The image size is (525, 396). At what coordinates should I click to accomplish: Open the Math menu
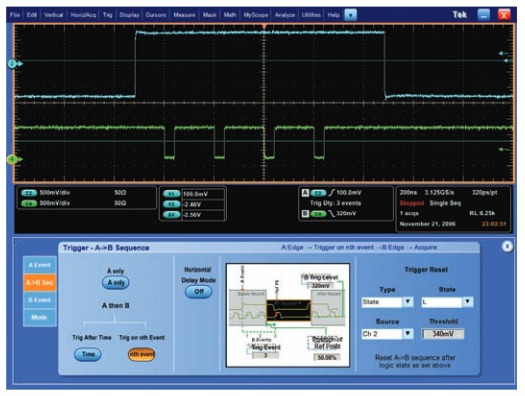click(230, 15)
